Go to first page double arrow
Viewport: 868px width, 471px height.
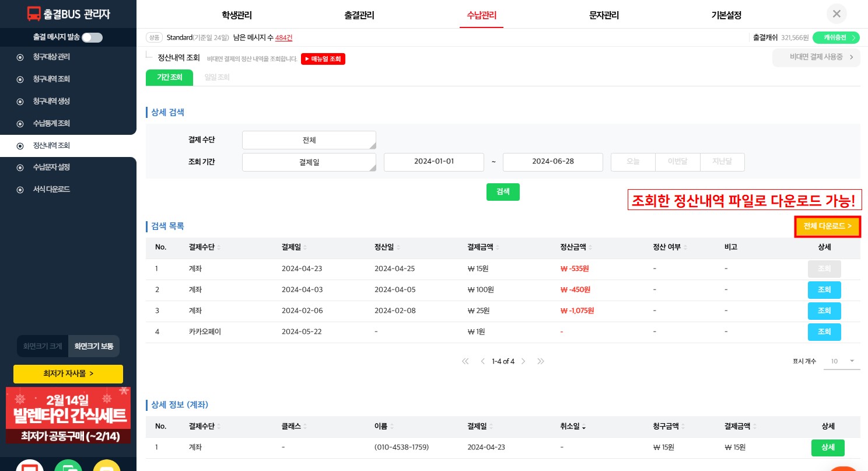click(465, 361)
